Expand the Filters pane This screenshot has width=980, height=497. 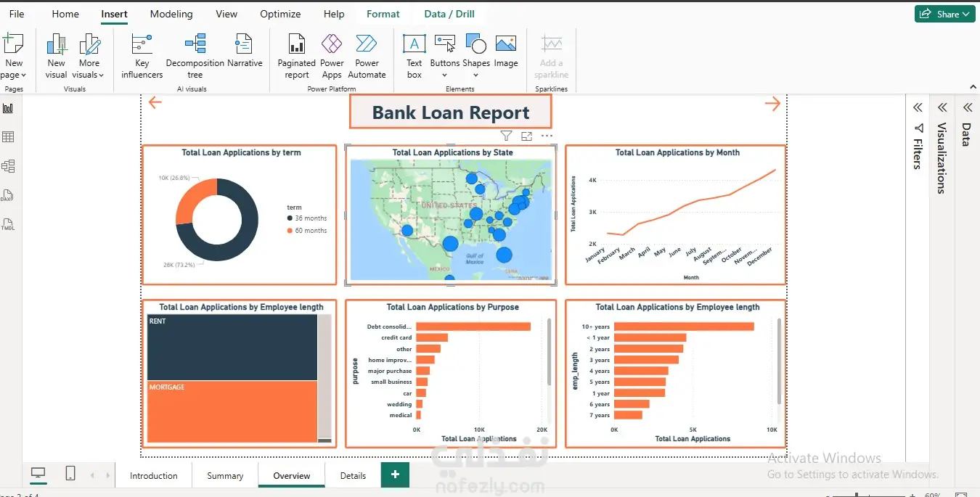[x=918, y=107]
